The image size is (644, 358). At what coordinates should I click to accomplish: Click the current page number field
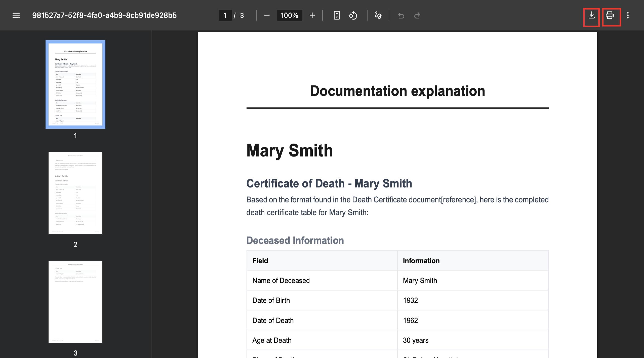click(225, 15)
